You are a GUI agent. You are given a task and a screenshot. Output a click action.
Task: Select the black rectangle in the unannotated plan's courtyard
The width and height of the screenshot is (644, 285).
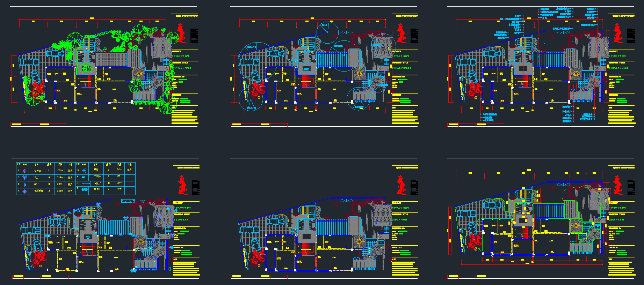click(x=306, y=237)
